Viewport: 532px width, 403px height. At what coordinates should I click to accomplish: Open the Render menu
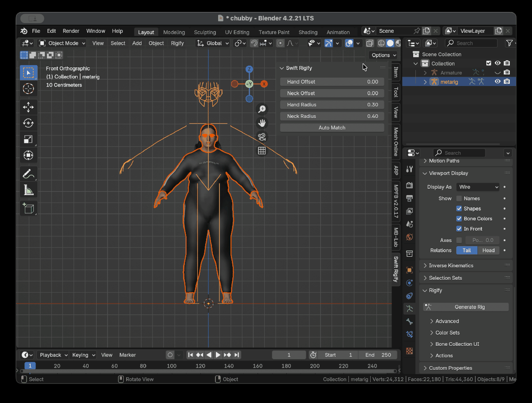71,31
